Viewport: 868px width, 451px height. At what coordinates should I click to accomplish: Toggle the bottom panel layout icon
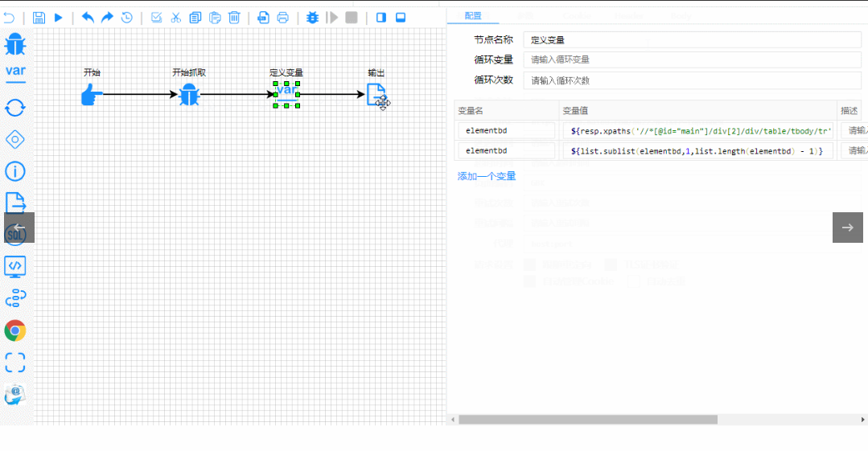pyautogui.click(x=401, y=18)
